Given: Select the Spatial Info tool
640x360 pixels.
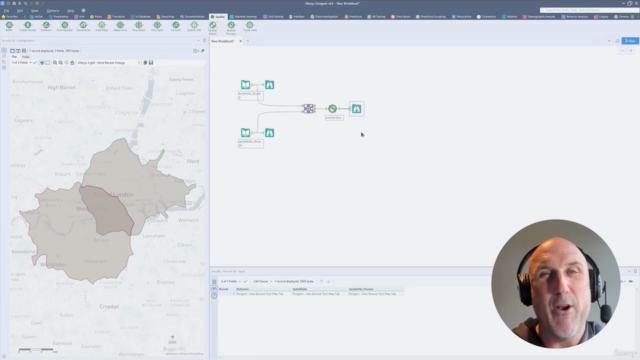Looking at the screenshot, I should point(194,26).
